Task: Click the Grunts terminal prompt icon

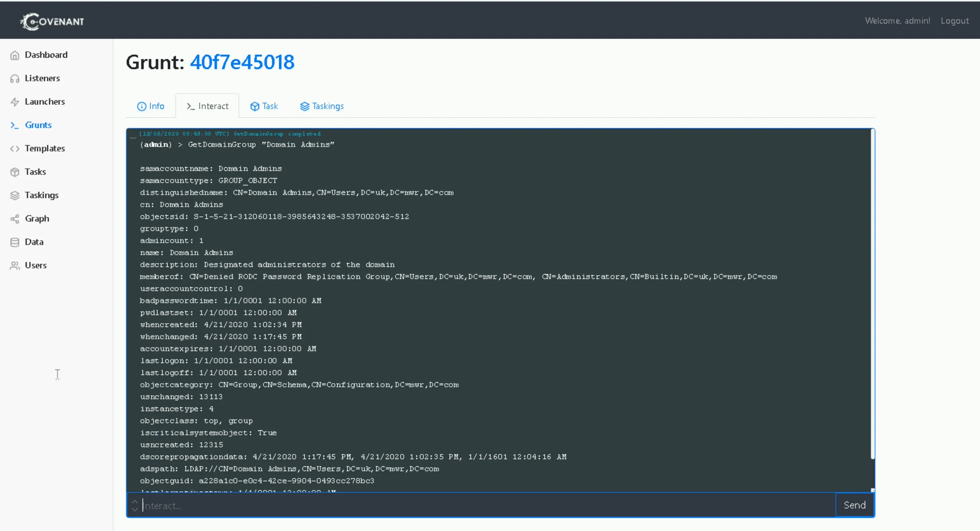Action: click(15, 125)
